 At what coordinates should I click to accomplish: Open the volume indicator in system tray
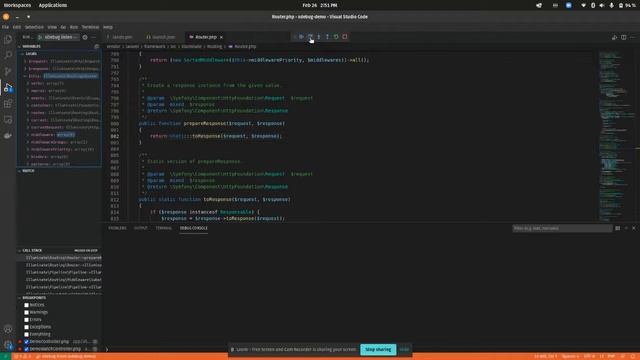coord(602,5)
